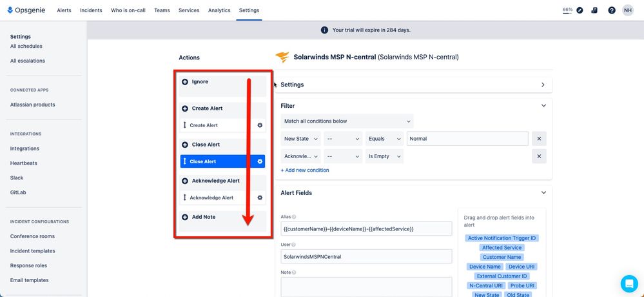Click the Normal filter value field

coord(467,139)
